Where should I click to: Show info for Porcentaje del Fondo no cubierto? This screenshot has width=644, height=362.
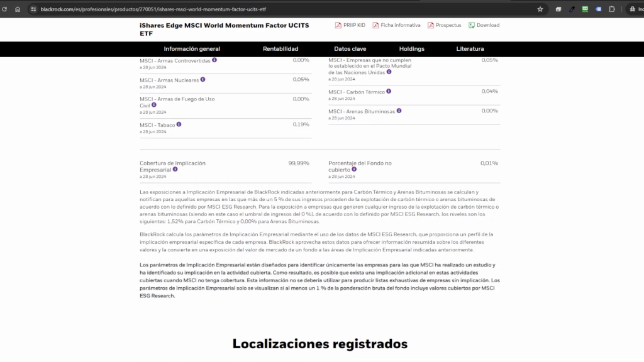coord(354,169)
